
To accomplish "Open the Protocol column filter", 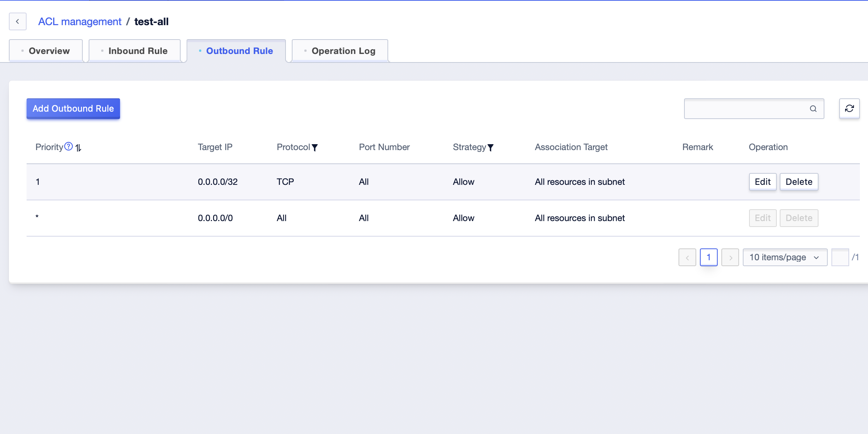I will click(x=315, y=148).
